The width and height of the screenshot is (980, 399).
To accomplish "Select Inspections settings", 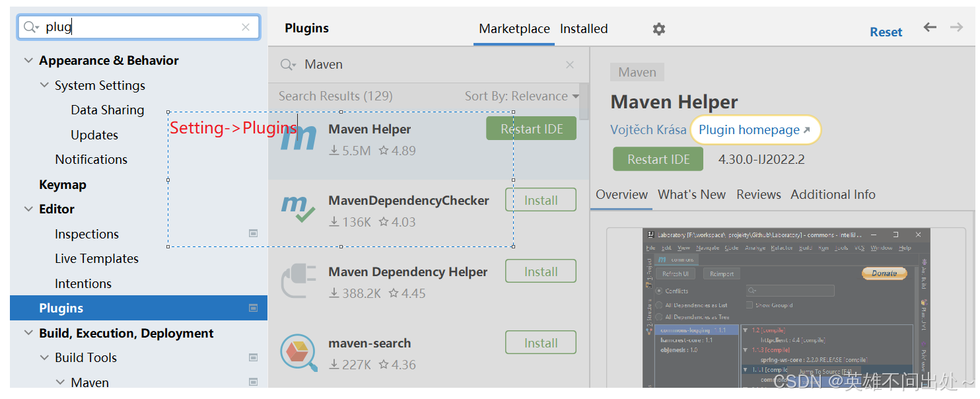I will 87,235.
